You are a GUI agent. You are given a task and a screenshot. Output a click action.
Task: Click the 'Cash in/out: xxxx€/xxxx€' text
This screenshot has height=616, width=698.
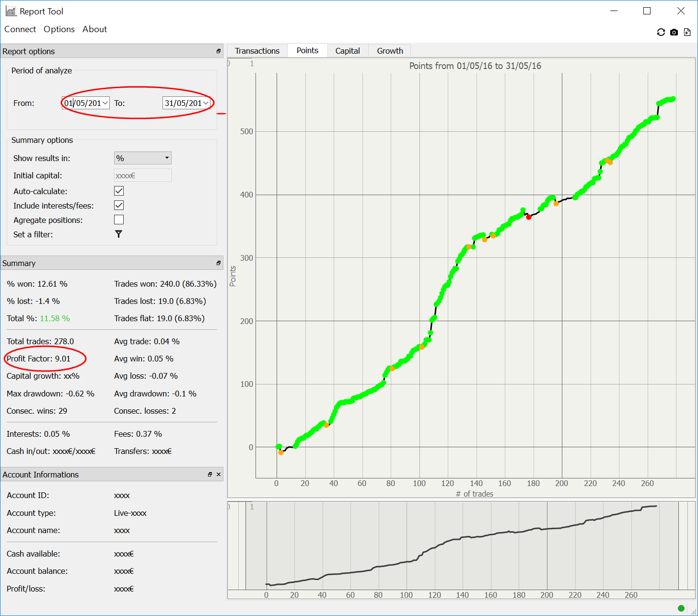pos(51,451)
